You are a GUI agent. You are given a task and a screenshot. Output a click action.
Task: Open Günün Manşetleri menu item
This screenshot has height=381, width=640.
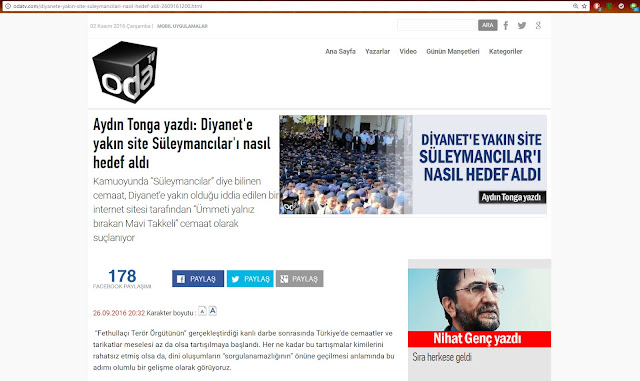453,51
